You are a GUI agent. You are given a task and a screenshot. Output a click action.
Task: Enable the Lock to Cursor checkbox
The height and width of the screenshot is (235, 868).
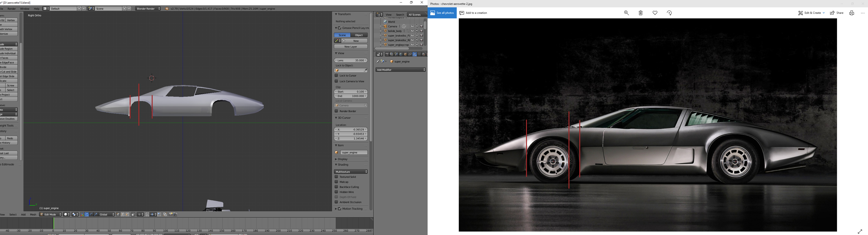coord(336,76)
